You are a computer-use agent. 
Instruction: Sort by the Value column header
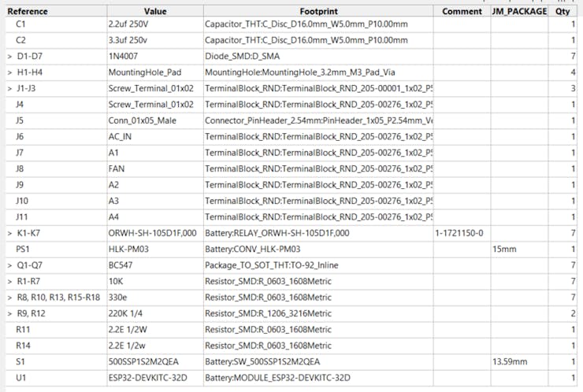pyautogui.click(x=155, y=12)
